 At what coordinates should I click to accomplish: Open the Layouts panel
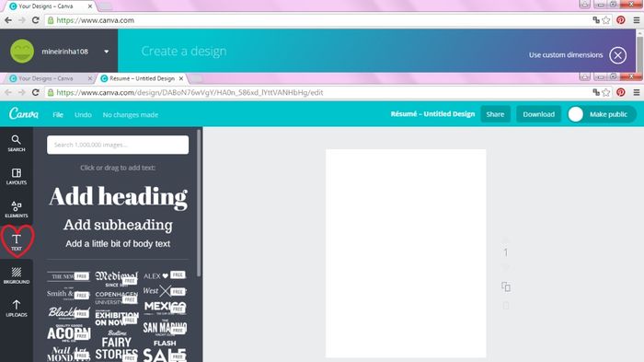(17, 177)
